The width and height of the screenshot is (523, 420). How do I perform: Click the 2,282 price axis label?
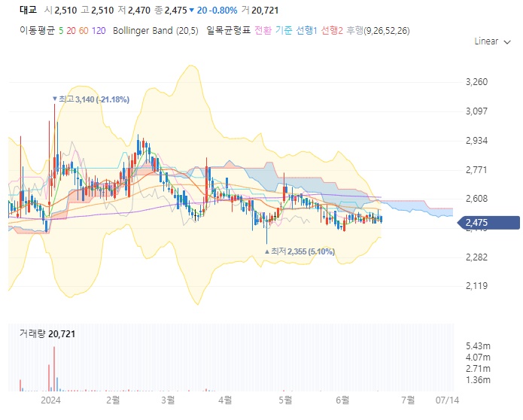click(x=476, y=257)
